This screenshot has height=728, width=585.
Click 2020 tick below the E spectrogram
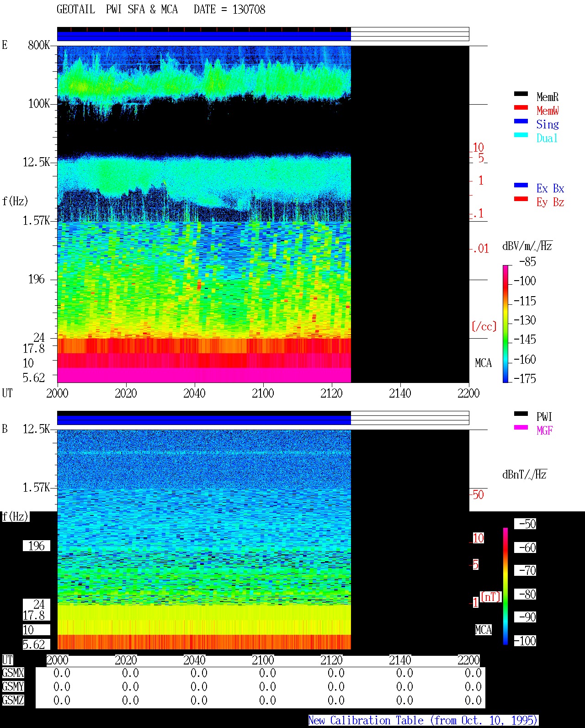coord(126,393)
